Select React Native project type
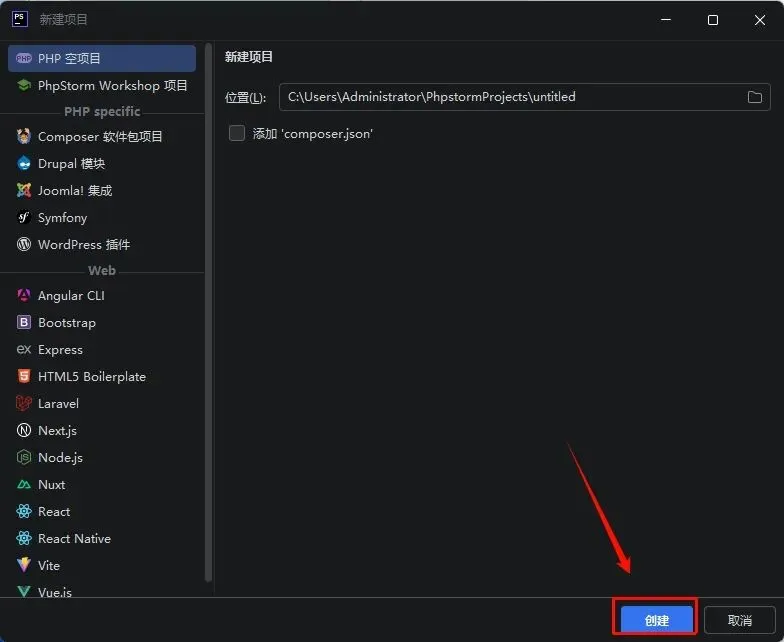Image resolution: width=784 pixels, height=642 pixels. point(102,538)
